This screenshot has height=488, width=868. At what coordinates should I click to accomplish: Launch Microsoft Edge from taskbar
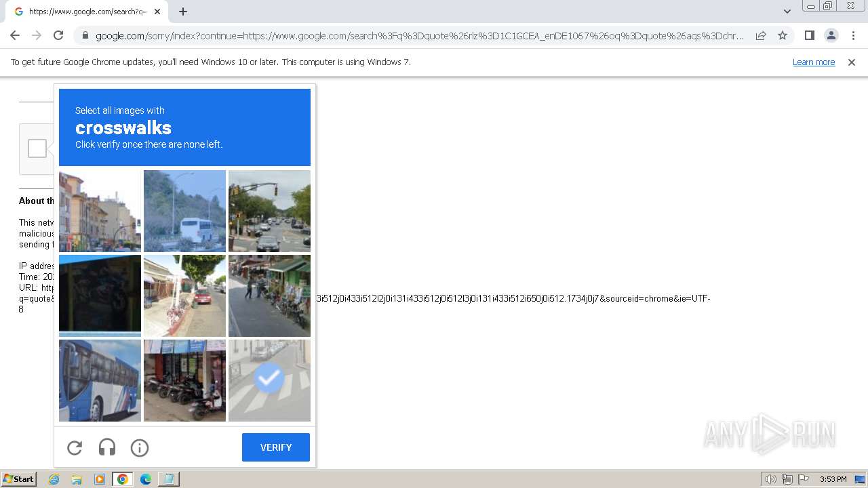pyautogui.click(x=146, y=479)
